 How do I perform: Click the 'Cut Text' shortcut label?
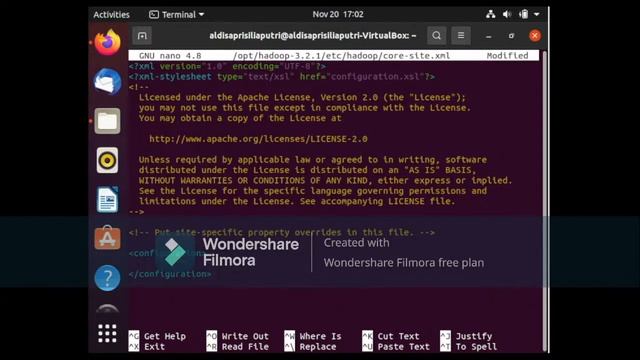(398, 336)
